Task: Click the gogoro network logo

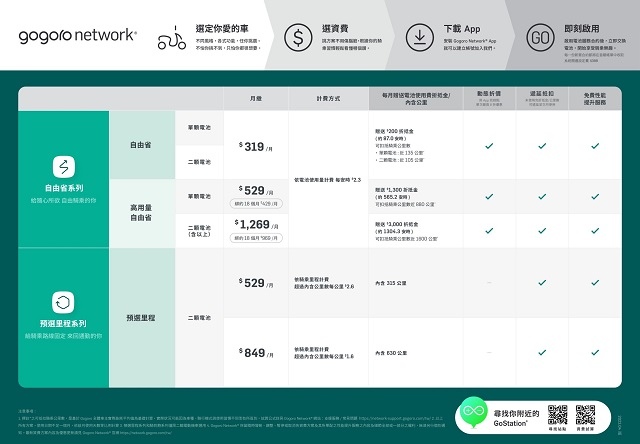Action: point(78,36)
